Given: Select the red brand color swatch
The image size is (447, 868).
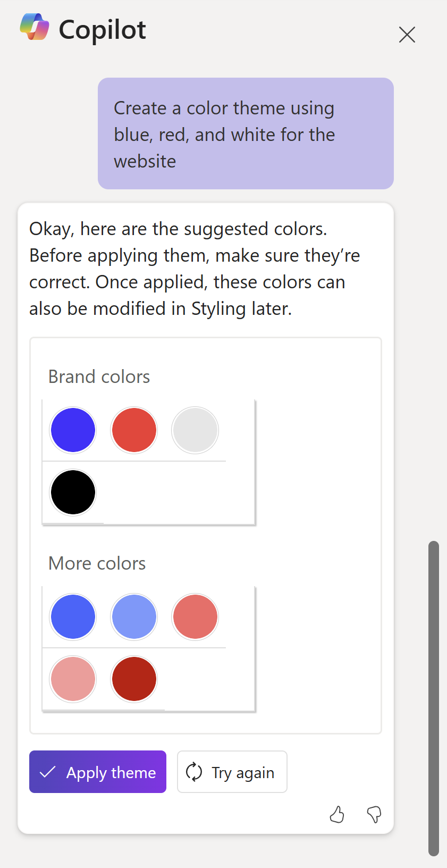Looking at the screenshot, I should [134, 430].
